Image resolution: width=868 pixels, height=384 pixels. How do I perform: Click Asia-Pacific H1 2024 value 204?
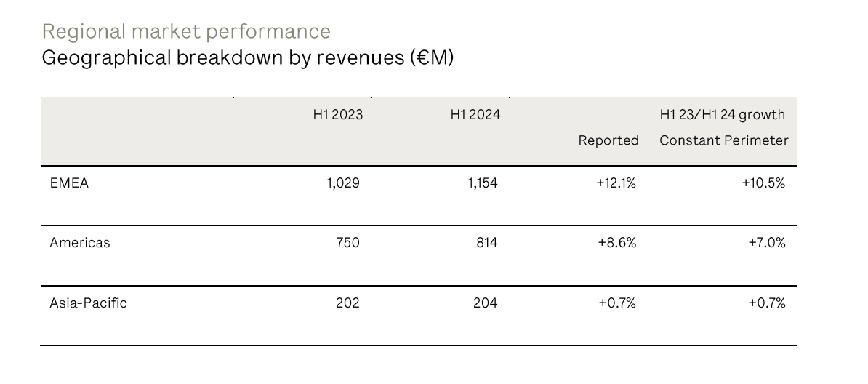click(x=486, y=303)
